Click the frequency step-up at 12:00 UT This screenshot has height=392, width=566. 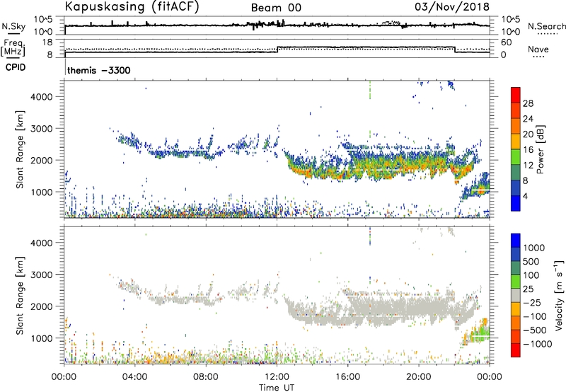pos(277,49)
